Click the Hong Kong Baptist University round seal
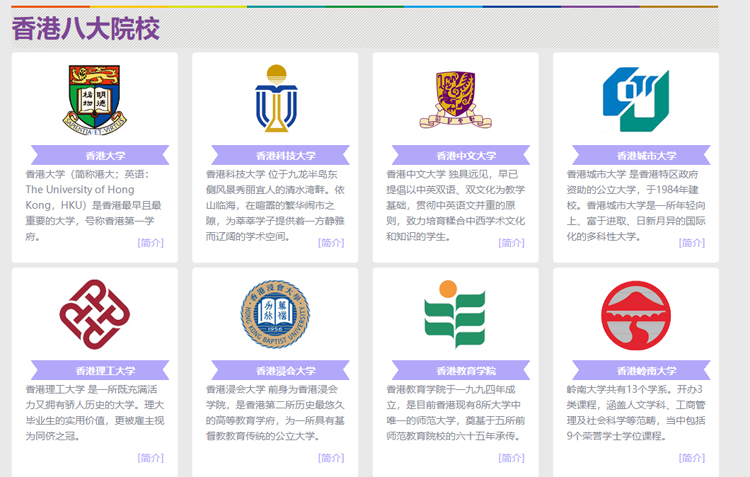This screenshot has width=750, height=477. 275,314
